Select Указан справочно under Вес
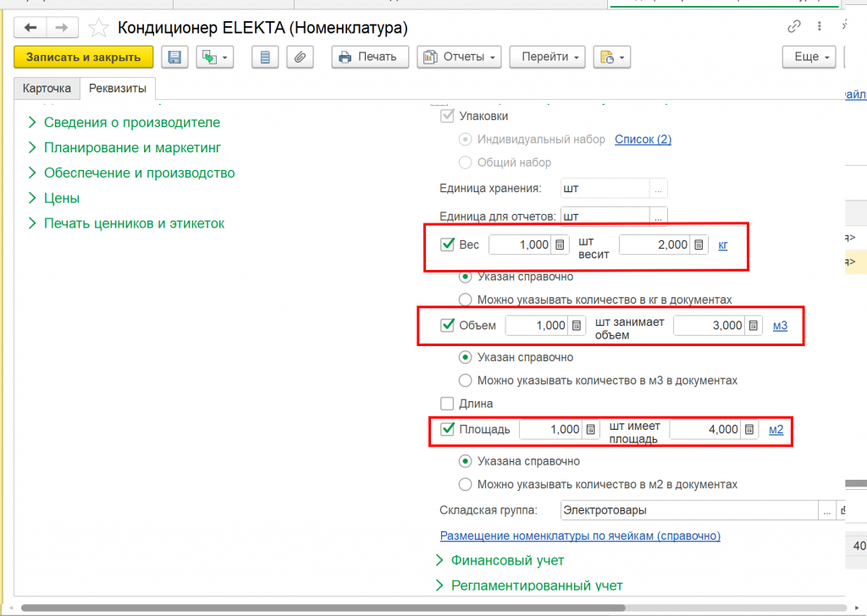Viewport: 867px width, 616px height. point(465,276)
